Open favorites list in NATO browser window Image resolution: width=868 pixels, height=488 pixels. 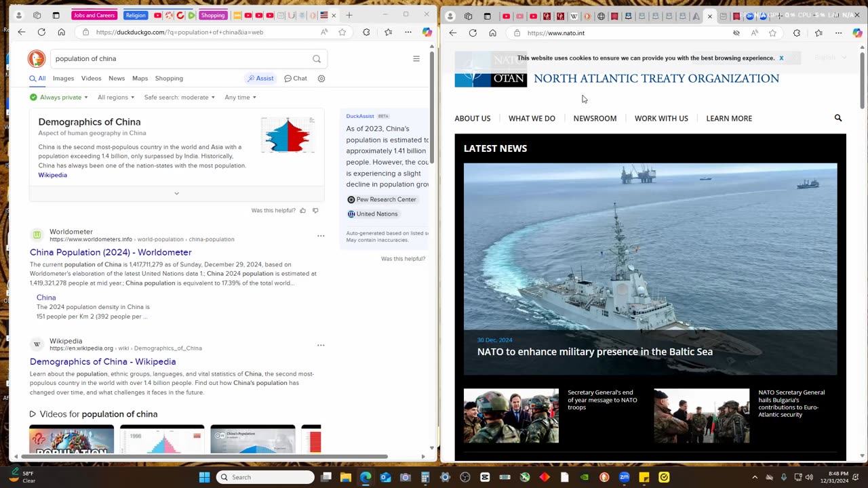[x=818, y=33]
